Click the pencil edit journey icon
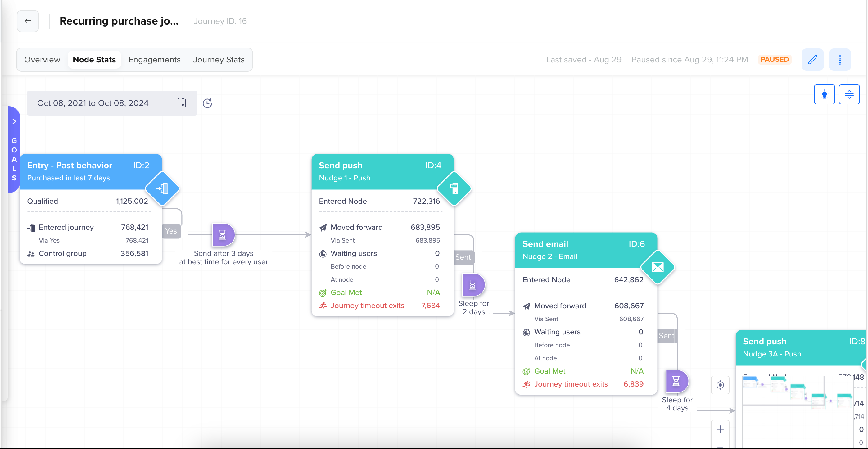Screen dimensions: 868x449 812,60
